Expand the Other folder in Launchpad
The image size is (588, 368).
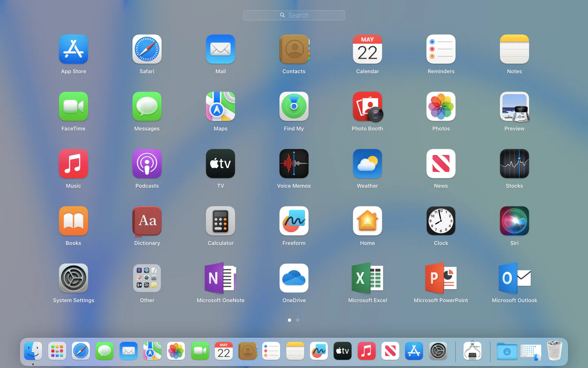pyautogui.click(x=147, y=278)
